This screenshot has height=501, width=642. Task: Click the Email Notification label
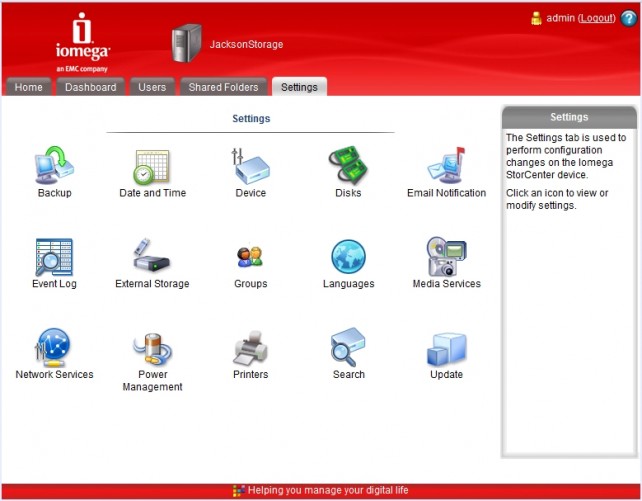click(446, 193)
